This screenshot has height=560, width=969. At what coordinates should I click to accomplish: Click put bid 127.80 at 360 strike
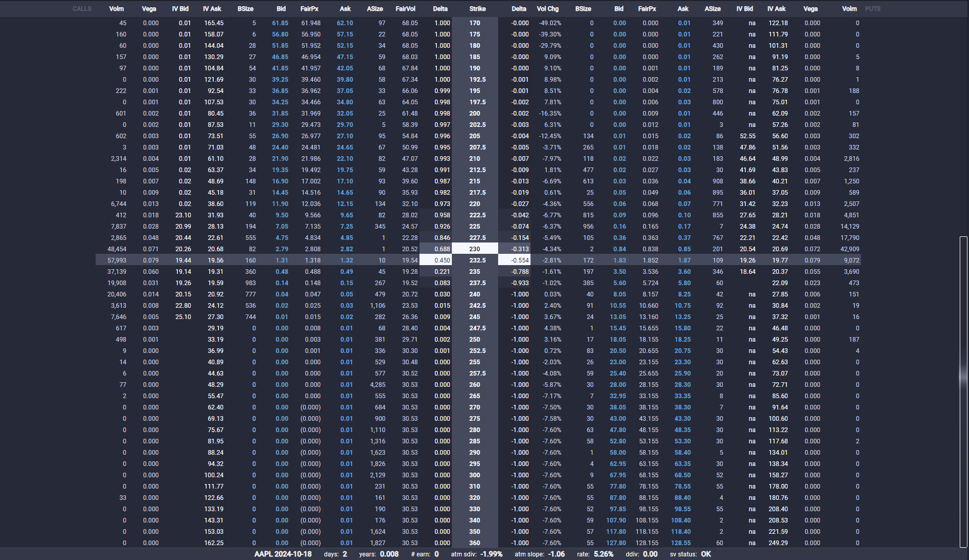[616, 543]
